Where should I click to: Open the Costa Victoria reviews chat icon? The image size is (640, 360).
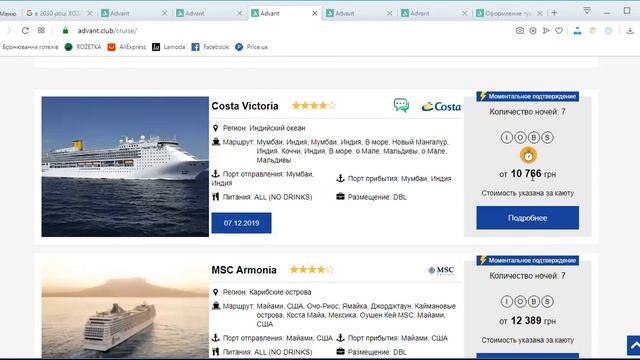point(401,105)
